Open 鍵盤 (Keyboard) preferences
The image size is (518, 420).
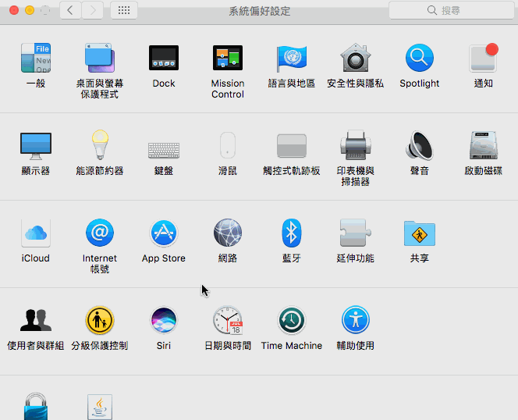[x=164, y=151]
